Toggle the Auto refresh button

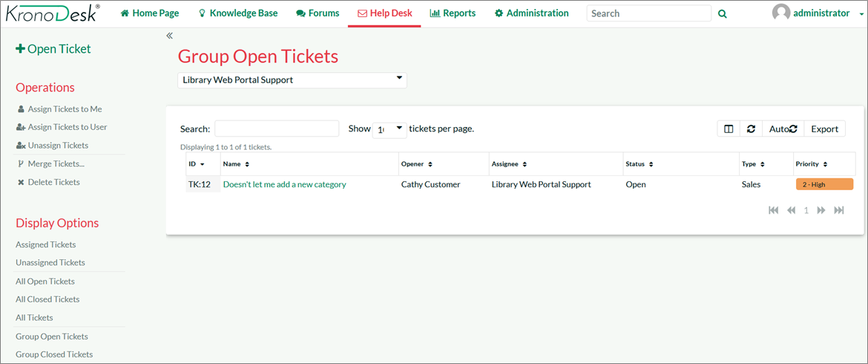[783, 129]
